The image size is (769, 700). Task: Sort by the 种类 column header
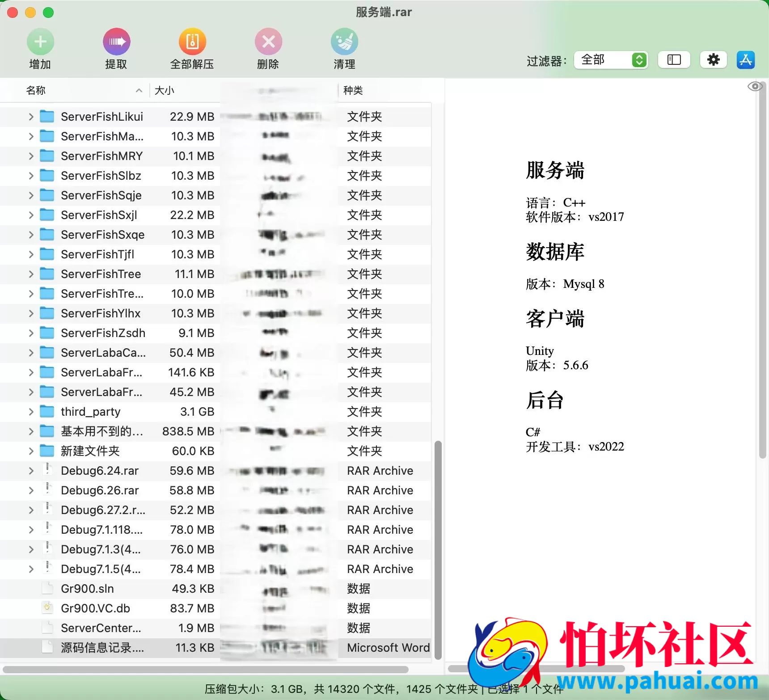(353, 90)
